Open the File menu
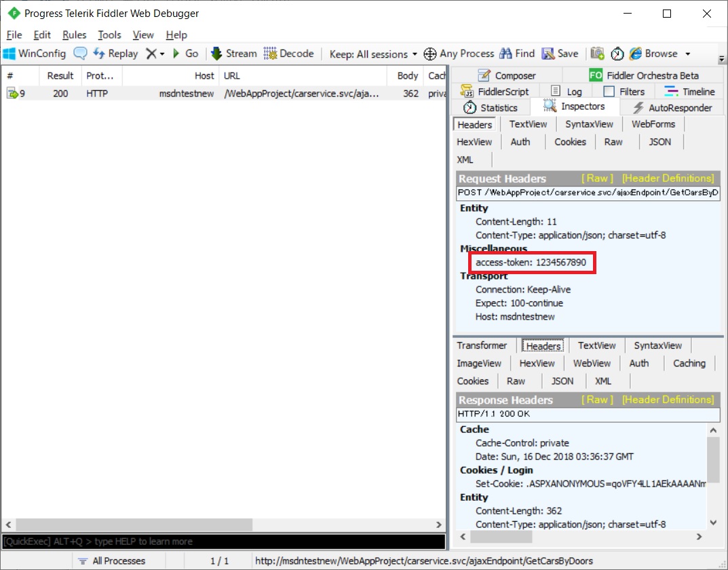Image resolution: width=728 pixels, height=570 pixels. click(14, 35)
